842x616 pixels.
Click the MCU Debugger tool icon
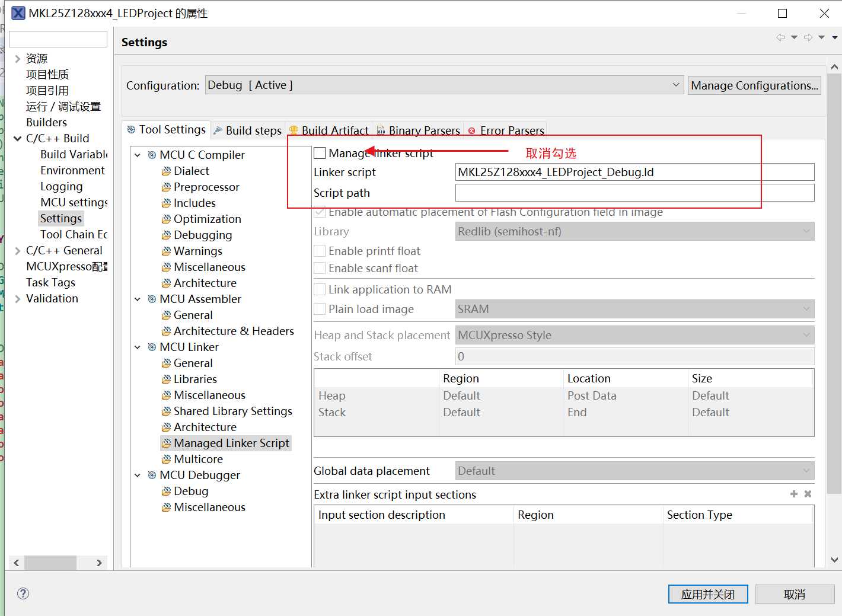click(x=152, y=475)
